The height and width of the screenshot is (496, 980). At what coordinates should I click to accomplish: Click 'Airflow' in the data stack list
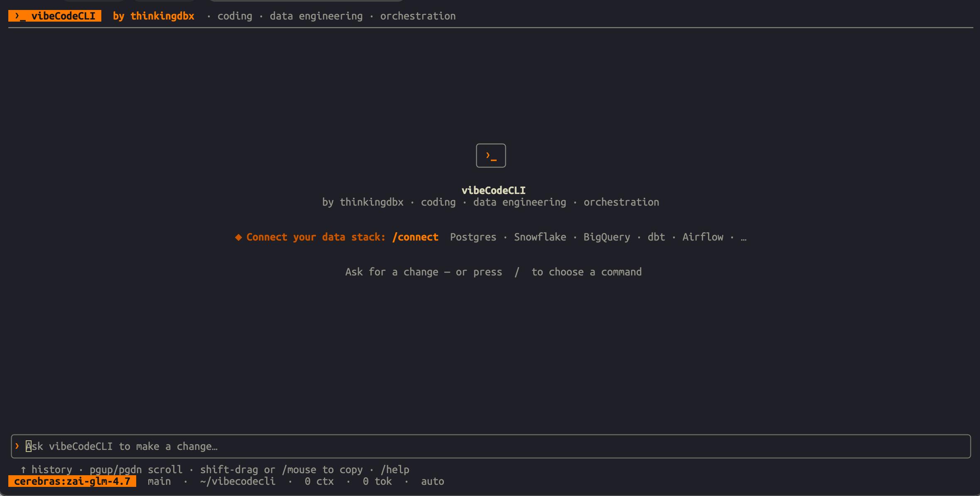click(x=703, y=237)
